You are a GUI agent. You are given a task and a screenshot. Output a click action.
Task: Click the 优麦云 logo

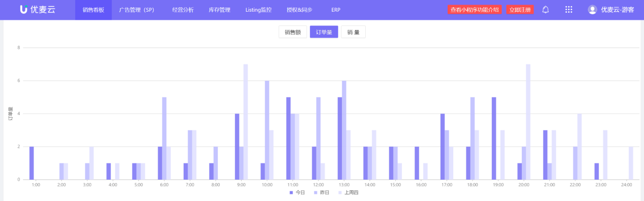[37, 10]
